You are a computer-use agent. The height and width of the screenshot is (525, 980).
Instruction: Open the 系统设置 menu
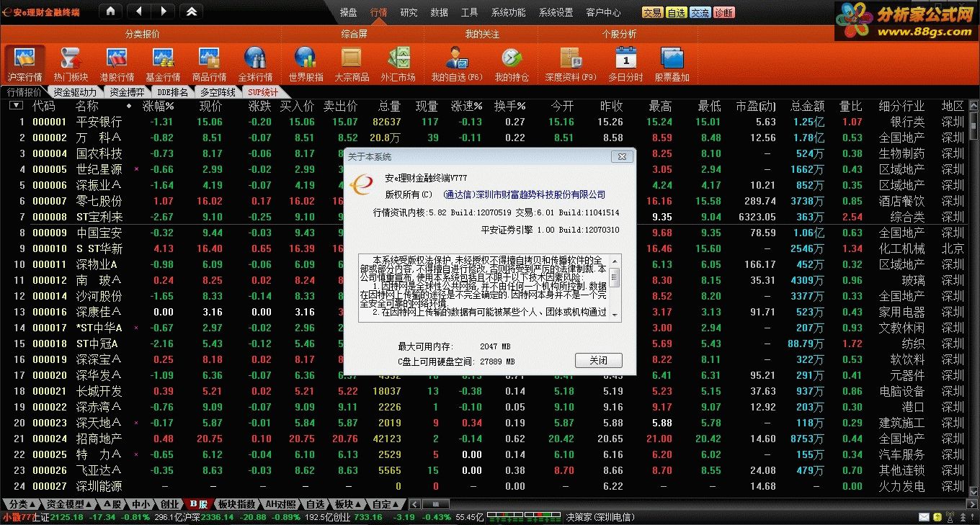pyautogui.click(x=556, y=12)
